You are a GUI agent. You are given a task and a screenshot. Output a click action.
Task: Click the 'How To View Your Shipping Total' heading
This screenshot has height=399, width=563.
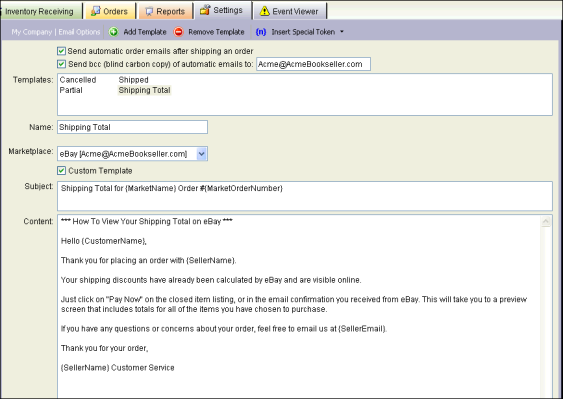click(x=147, y=221)
